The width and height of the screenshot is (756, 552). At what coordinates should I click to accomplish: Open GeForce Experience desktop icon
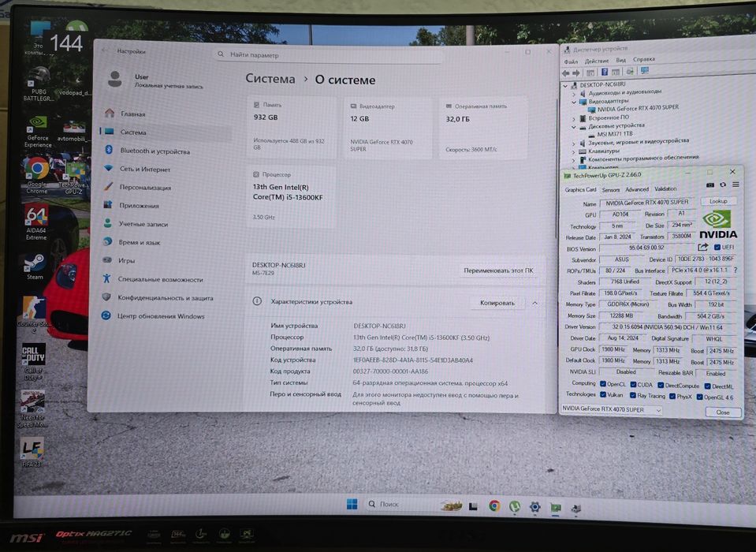coord(38,131)
